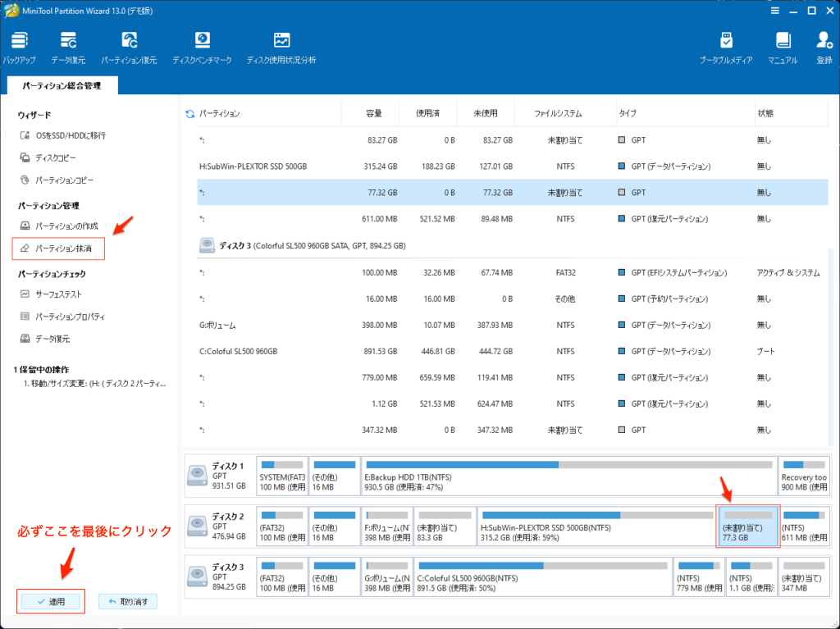Viewport: 840px width, 629px height.
Task: Select the パーティション総合管理 tab
Action: click(62, 85)
